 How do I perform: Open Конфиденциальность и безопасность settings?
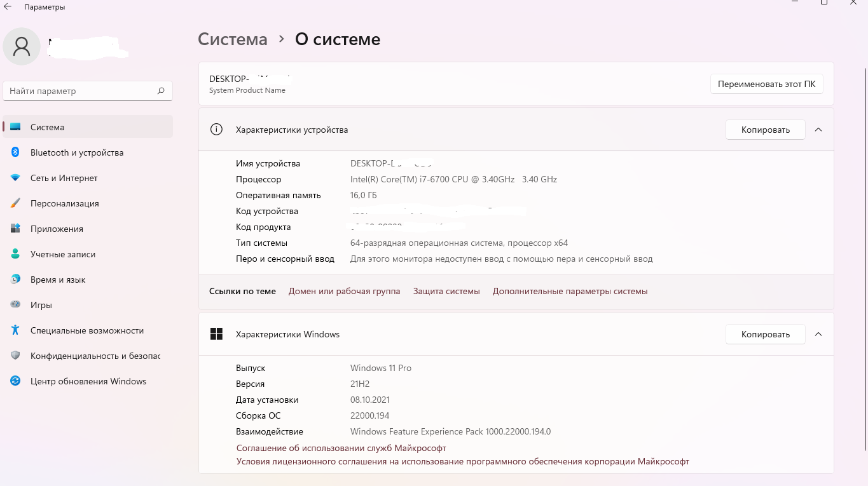click(88, 356)
